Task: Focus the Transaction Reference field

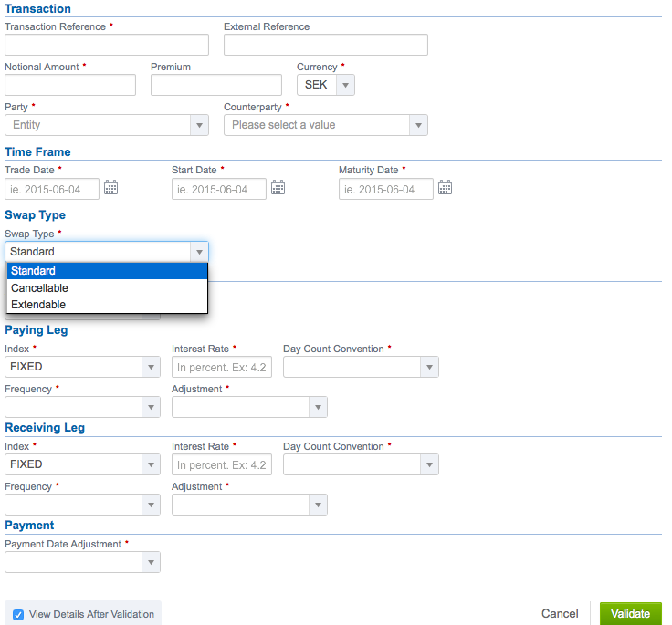Action: (x=107, y=45)
